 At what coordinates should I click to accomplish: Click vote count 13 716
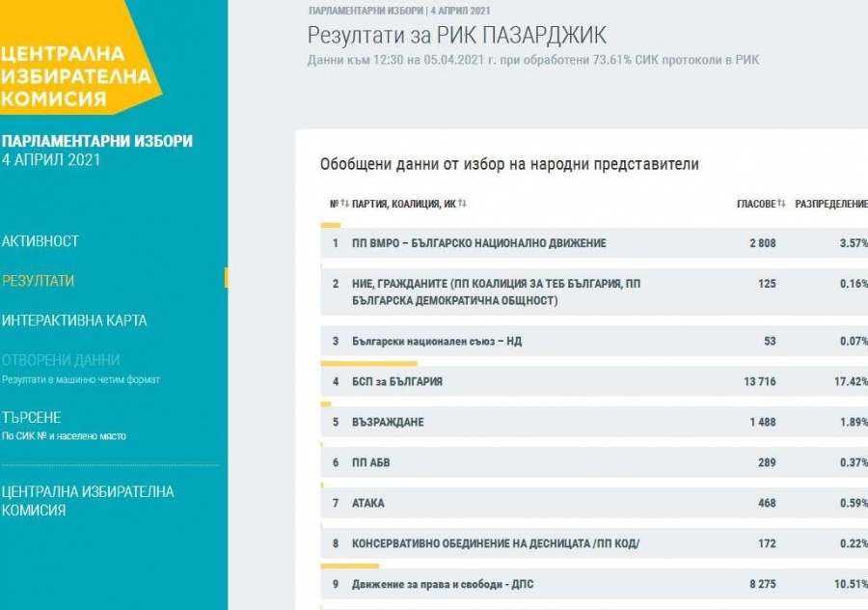pyautogui.click(x=760, y=382)
